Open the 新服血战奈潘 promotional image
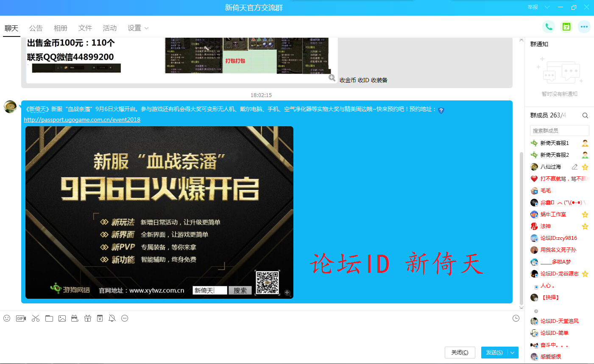The height and width of the screenshot is (364, 594). pyautogui.click(x=159, y=212)
